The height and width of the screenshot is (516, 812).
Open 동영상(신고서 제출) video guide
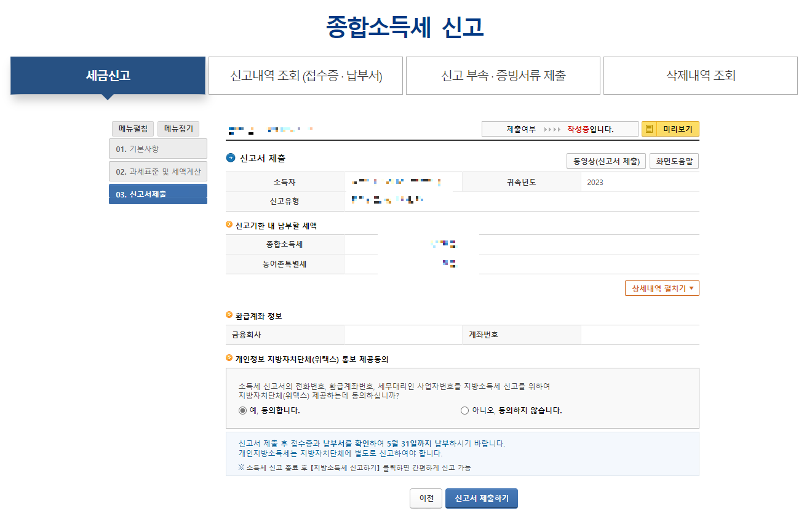tap(605, 161)
